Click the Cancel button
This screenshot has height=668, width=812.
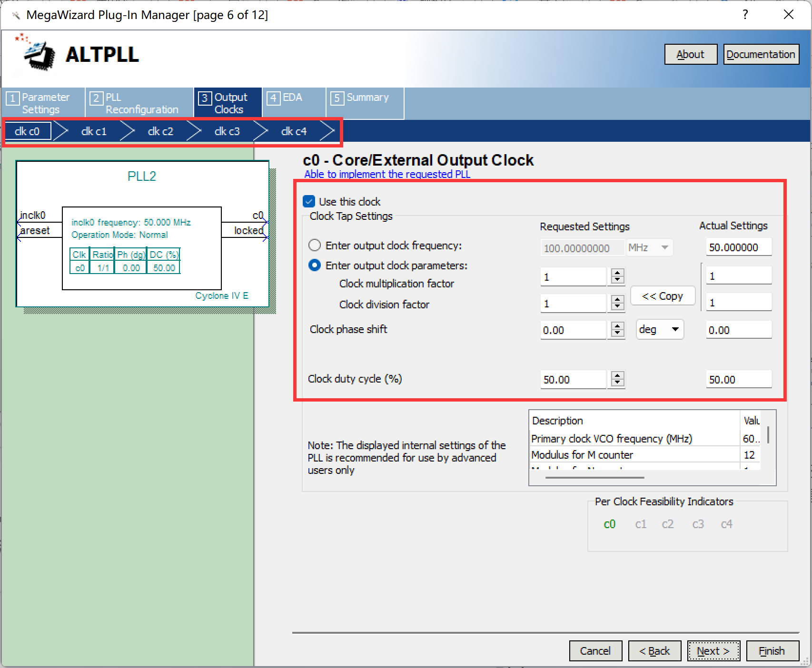pyautogui.click(x=595, y=651)
